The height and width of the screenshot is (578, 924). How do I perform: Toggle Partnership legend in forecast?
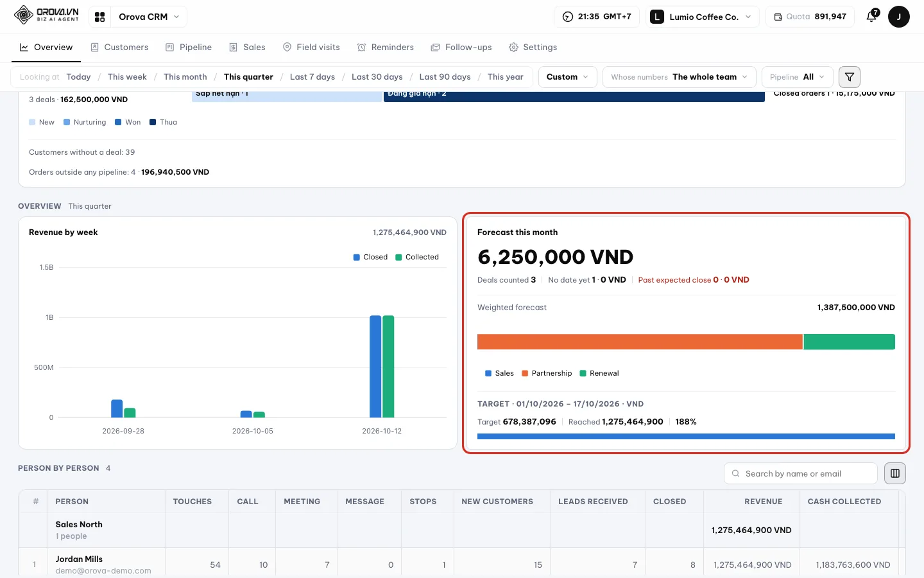click(547, 373)
